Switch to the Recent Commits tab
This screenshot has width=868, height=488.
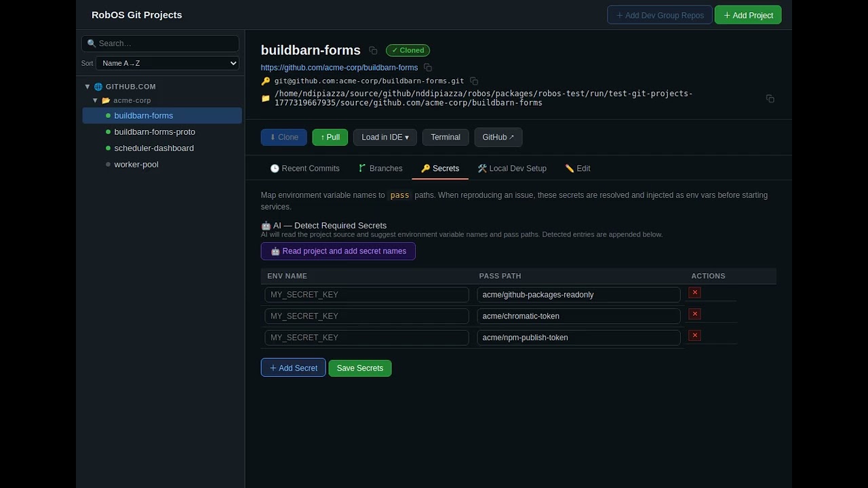(x=304, y=169)
